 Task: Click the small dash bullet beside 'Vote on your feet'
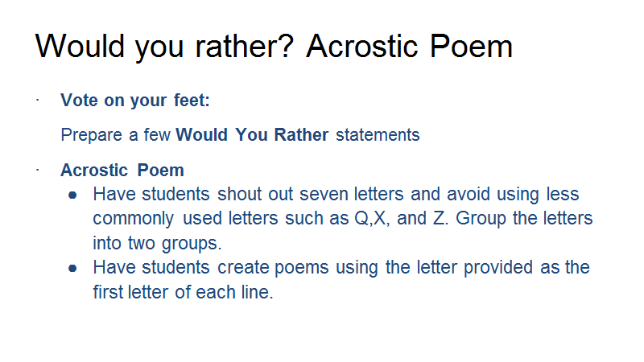click(37, 100)
